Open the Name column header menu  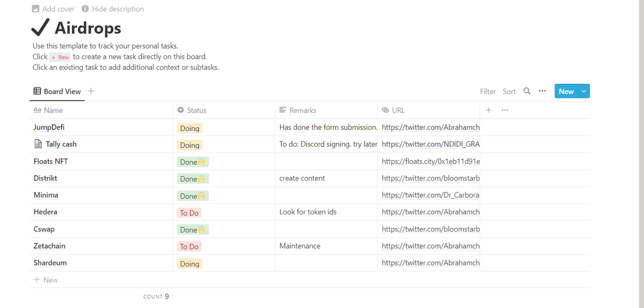pyautogui.click(x=100, y=110)
